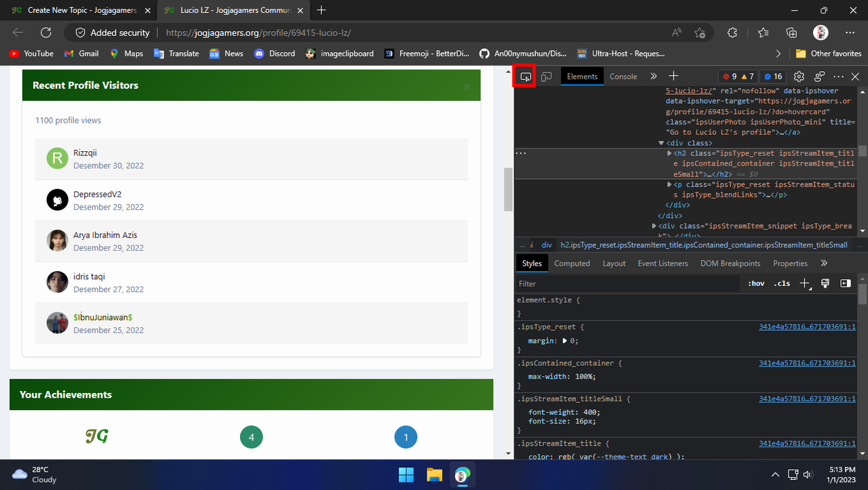Viewport: 868px width, 490px height.
Task: Open browser Extensions puzzle icon
Action: pyautogui.click(x=732, y=33)
